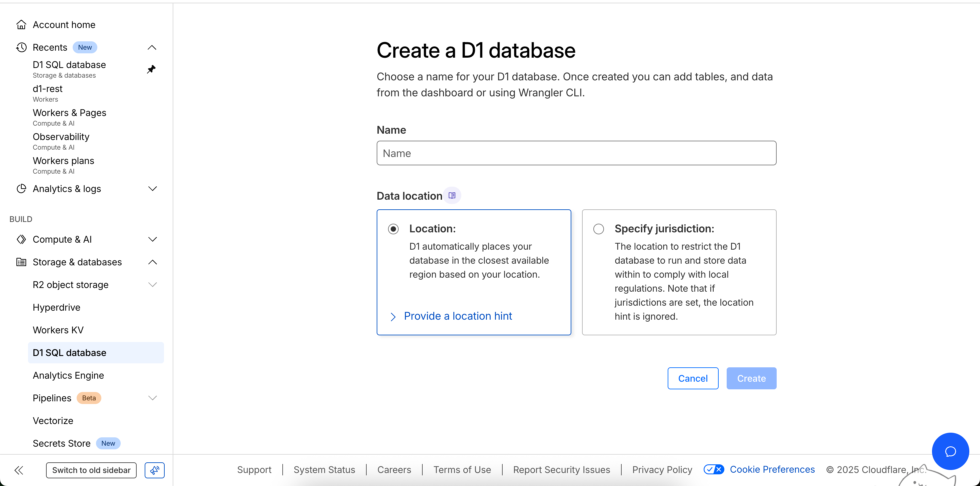
Task: Click the database Name input field
Action: (576, 153)
